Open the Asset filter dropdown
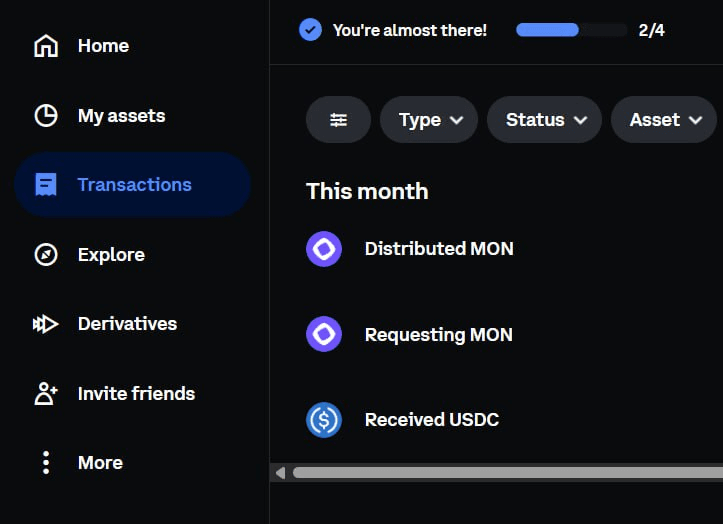This screenshot has width=723, height=524. (x=663, y=120)
